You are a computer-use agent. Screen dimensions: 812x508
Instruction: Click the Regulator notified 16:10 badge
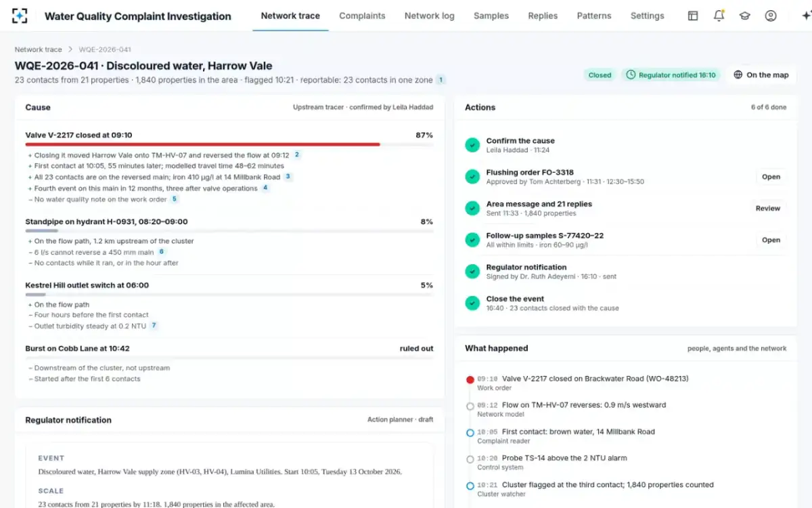point(671,75)
